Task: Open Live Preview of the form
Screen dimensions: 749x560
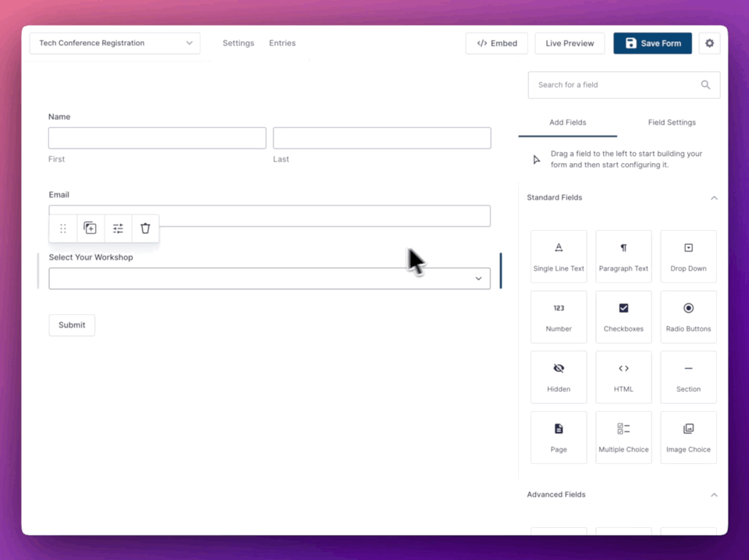Action: pos(570,44)
